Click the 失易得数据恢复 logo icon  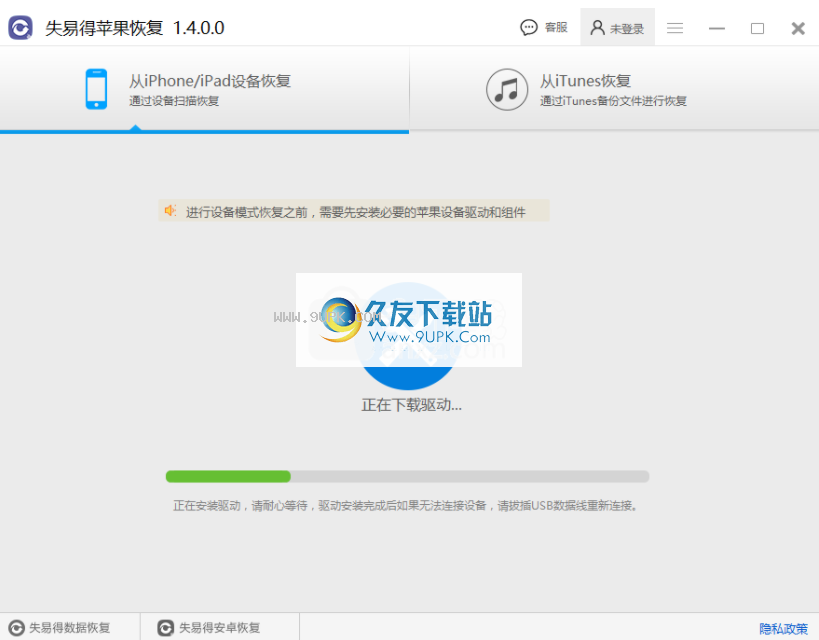click(17, 628)
